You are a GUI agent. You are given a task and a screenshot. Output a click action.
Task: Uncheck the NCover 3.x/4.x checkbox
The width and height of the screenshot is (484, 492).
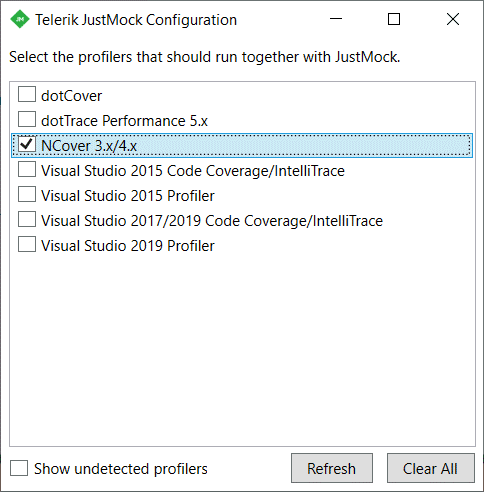[x=27, y=144]
